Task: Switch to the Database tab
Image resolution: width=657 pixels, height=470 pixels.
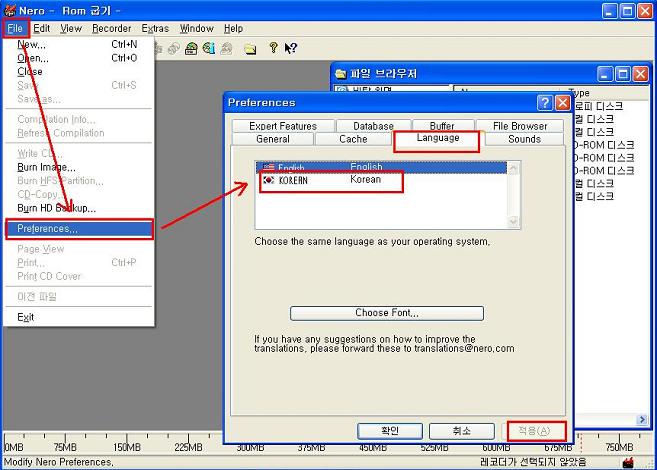Action: coord(373,126)
